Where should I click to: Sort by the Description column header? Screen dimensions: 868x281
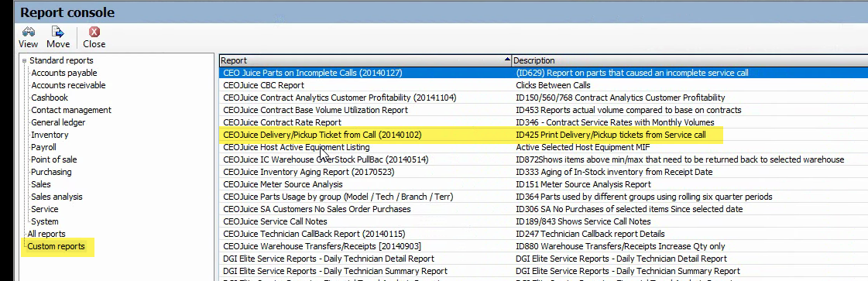click(x=690, y=60)
